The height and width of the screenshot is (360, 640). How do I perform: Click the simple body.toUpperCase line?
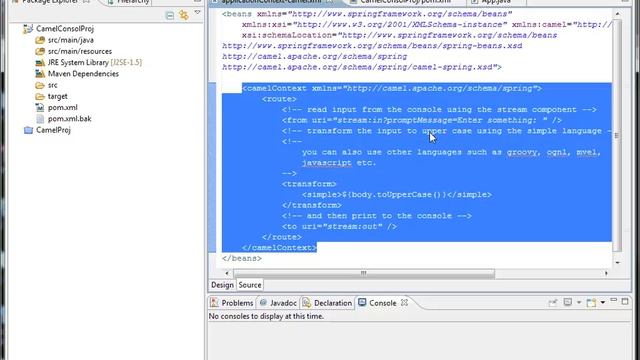[x=397, y=195]
